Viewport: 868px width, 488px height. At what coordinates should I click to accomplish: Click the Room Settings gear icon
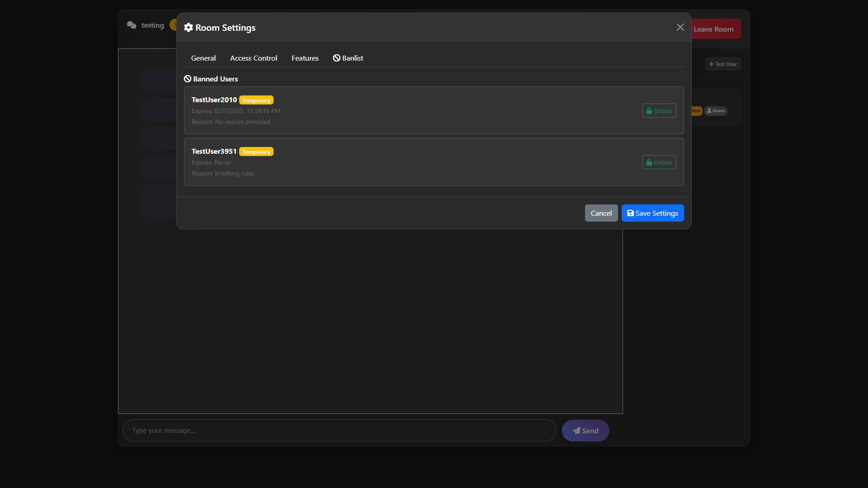[189, 28]
